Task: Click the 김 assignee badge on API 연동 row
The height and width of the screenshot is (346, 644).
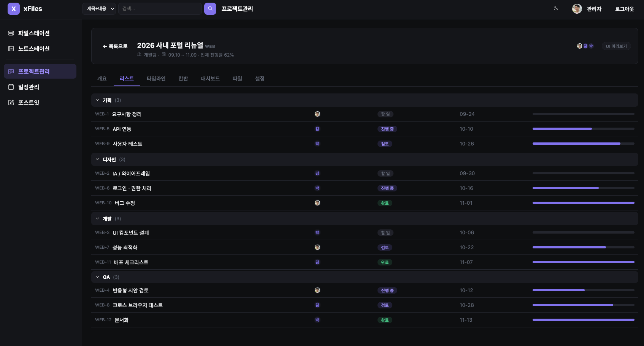Action: 317,129
